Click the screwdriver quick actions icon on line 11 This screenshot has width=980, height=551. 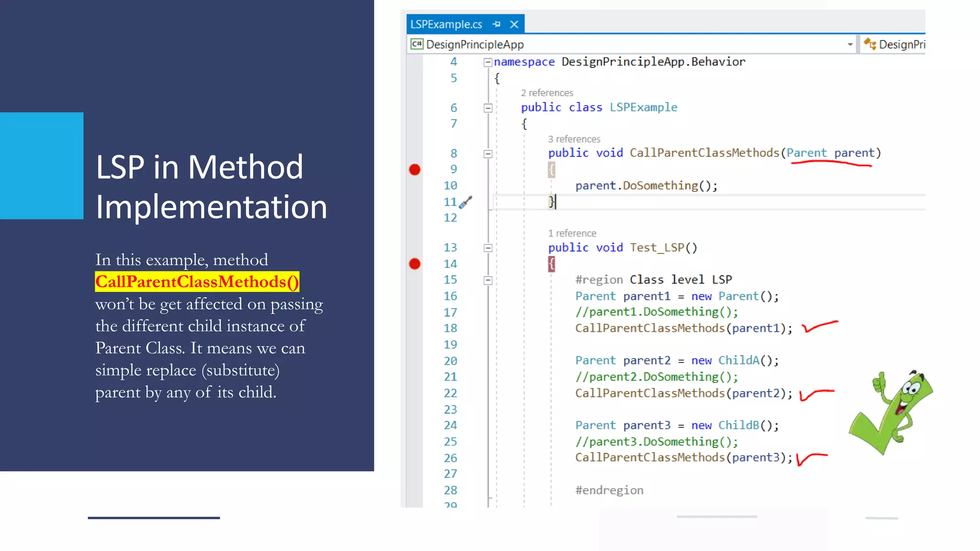point(465,202)
